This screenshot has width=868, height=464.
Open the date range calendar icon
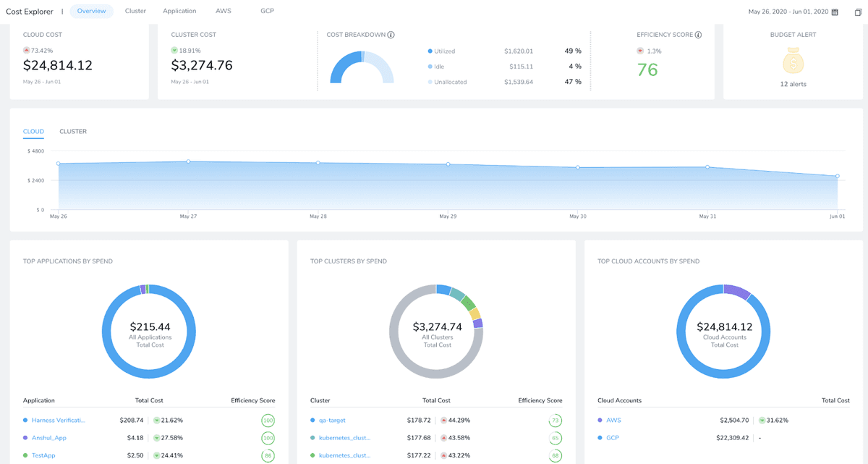(835, 12)
